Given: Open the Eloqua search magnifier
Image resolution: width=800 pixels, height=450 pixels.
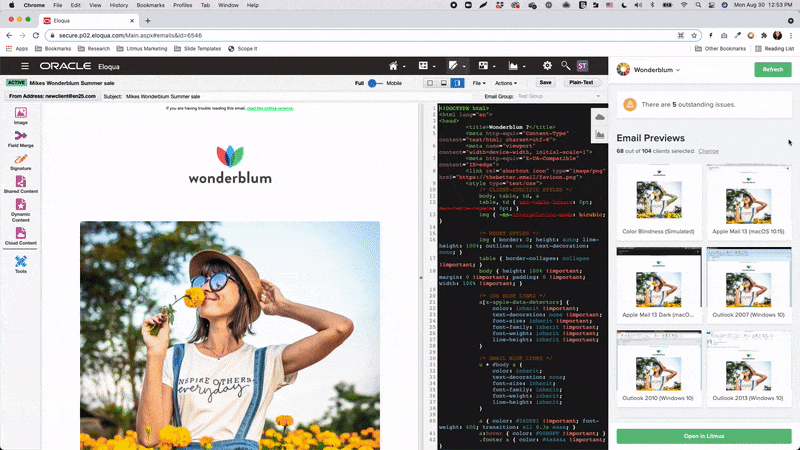Looking at the screenshot, I should point(565,65).
